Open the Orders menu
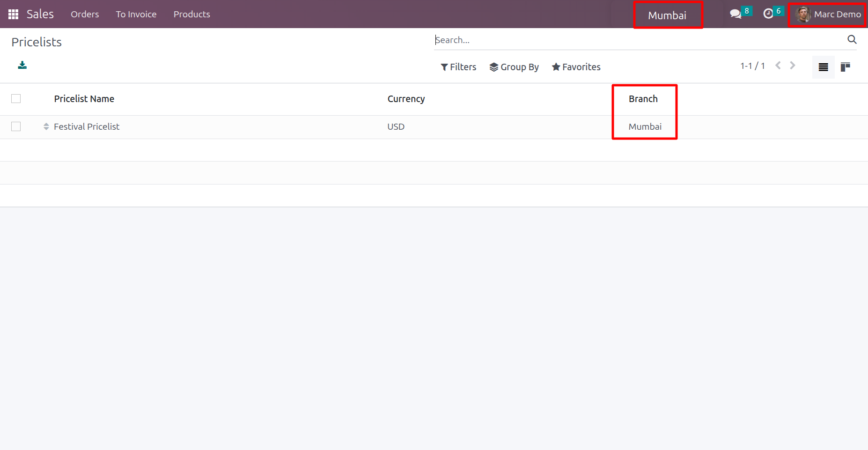Screen dimensions: 868x450 pos(85,14)
